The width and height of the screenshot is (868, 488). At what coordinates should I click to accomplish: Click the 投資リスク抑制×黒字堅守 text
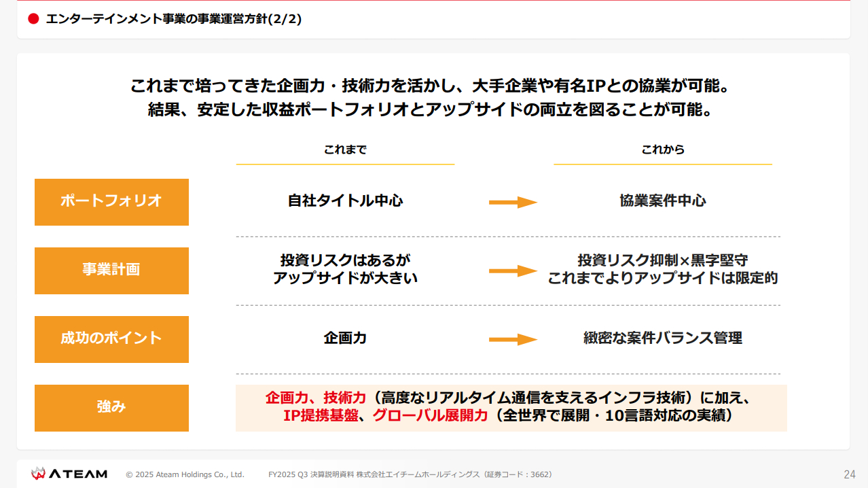pyautogui.click(x=662, y=261)
